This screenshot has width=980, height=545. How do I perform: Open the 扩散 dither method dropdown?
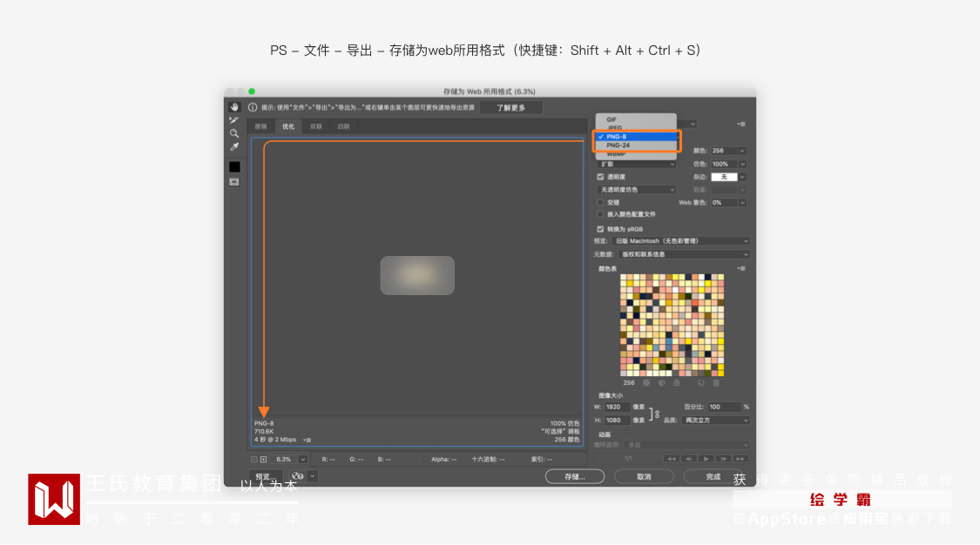pyautogui.click(x=636, y=165)
